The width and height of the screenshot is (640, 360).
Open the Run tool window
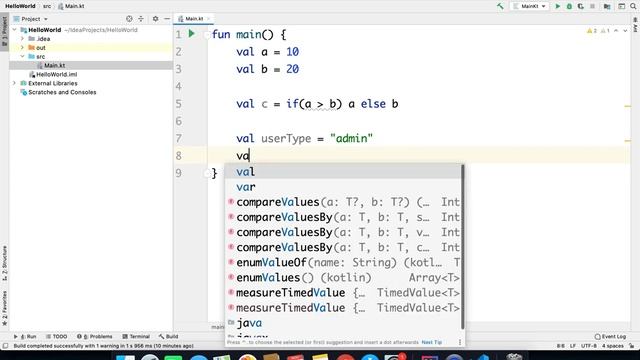tap(25, 336)
